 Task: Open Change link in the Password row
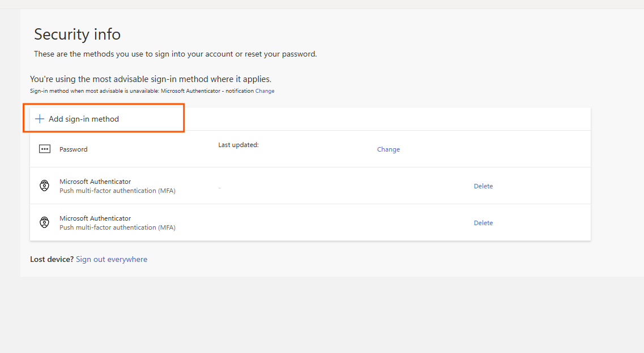point(389,149)
